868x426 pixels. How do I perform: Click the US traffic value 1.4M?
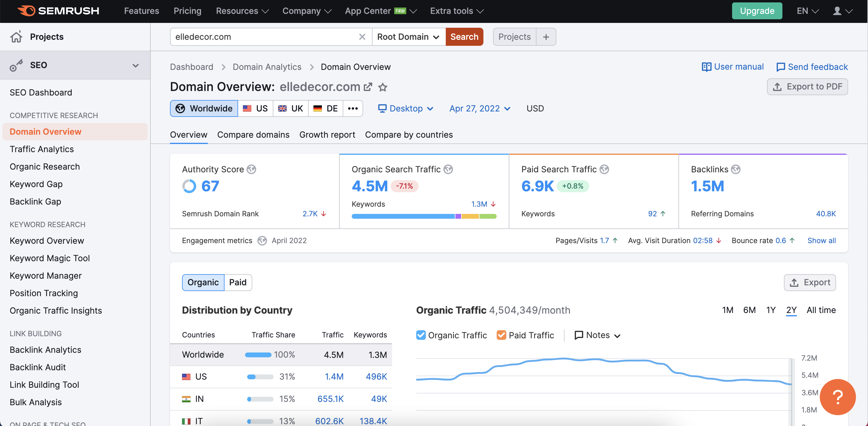[334, 377]
